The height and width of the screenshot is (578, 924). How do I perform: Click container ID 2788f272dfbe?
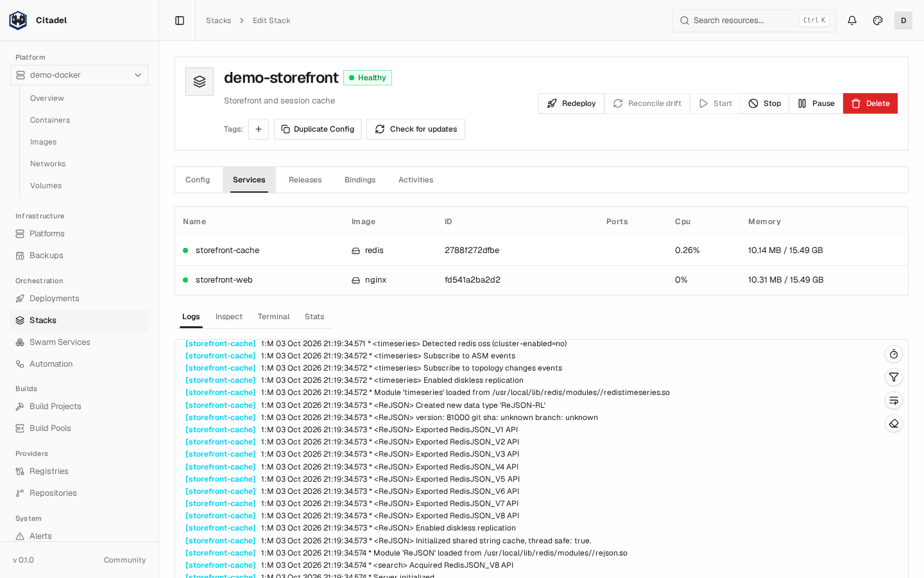tap(472, 250)
